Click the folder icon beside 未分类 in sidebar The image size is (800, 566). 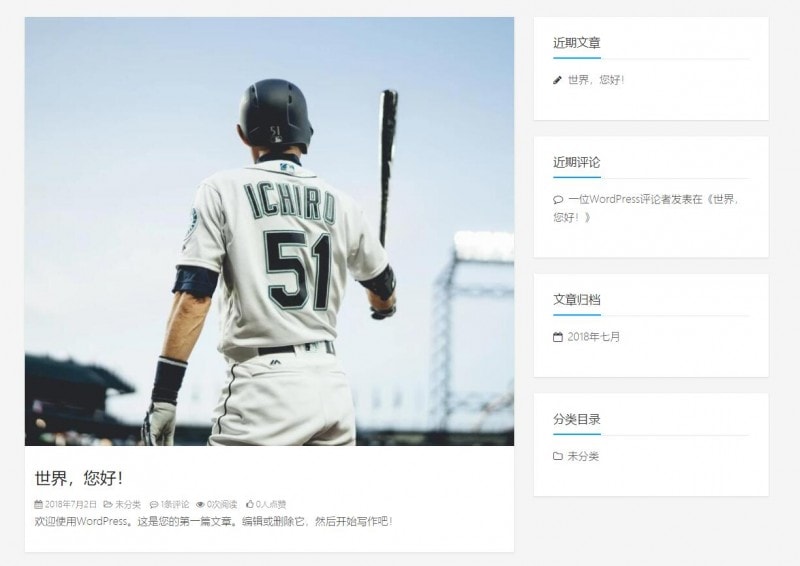[558, 456]
